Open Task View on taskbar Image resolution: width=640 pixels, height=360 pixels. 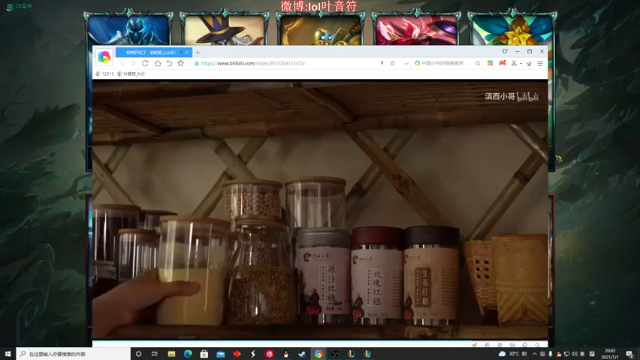[155, 354]
